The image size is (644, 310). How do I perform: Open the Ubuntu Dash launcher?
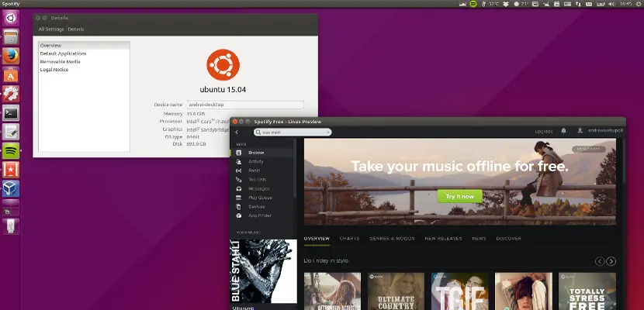11,18
